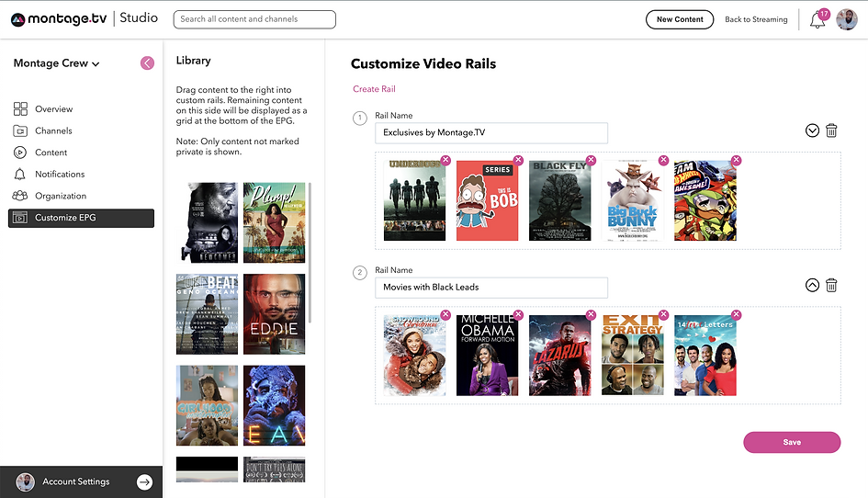Select Plump poster in Library
The height and width of the screenshot is (498, 868).
click(274, 222)
